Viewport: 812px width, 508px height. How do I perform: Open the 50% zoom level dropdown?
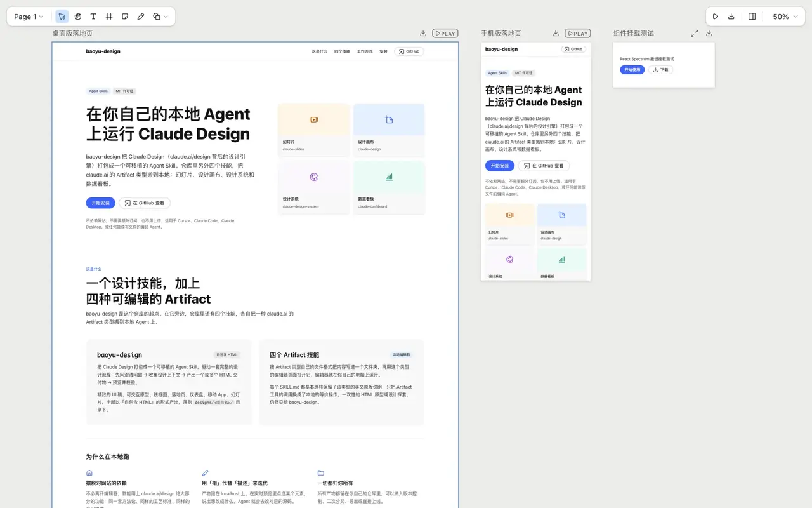[785, 17]
